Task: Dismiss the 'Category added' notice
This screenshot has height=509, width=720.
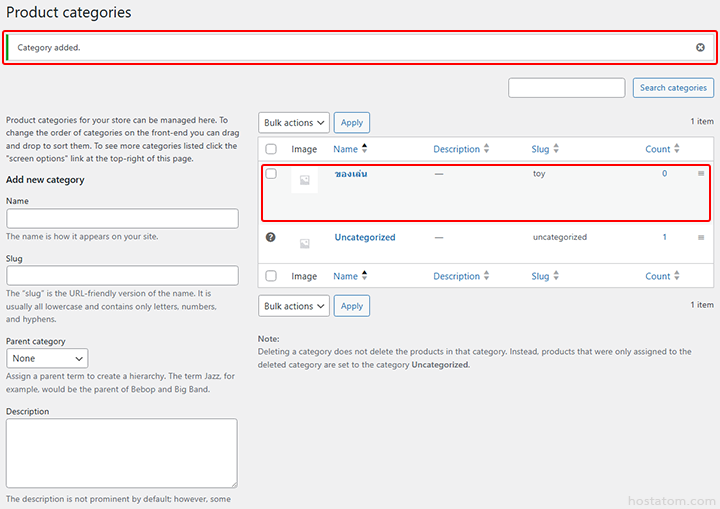Action: 700,48
